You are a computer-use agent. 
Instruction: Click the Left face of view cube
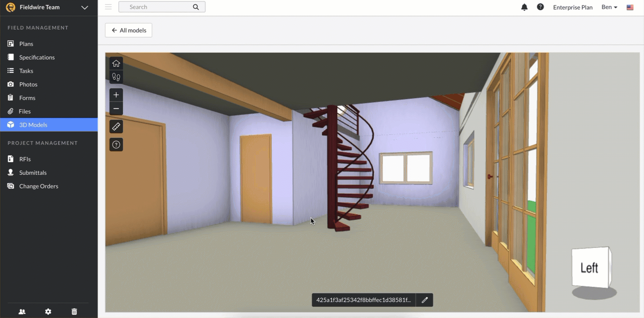589,268
